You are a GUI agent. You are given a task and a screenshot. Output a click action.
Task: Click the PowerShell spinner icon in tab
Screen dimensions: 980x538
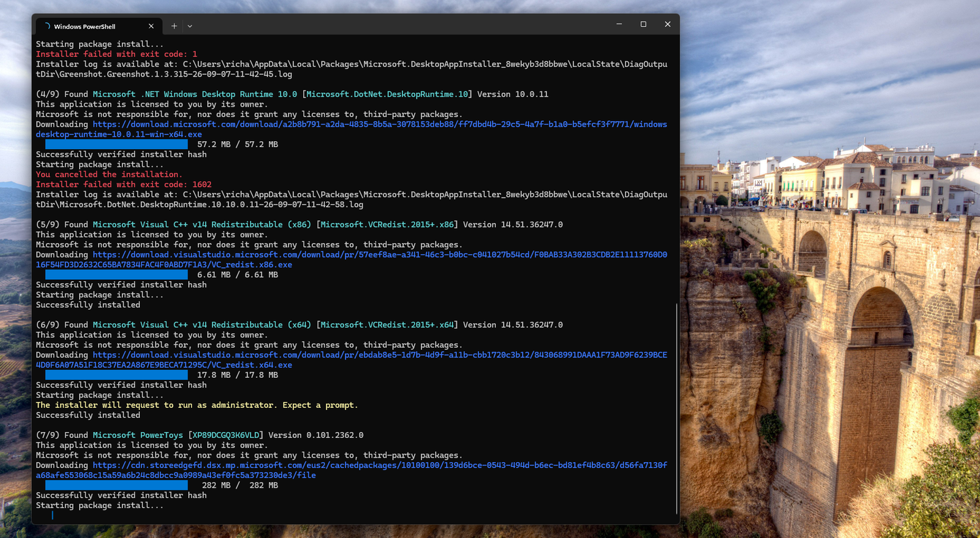click(47, 26)
